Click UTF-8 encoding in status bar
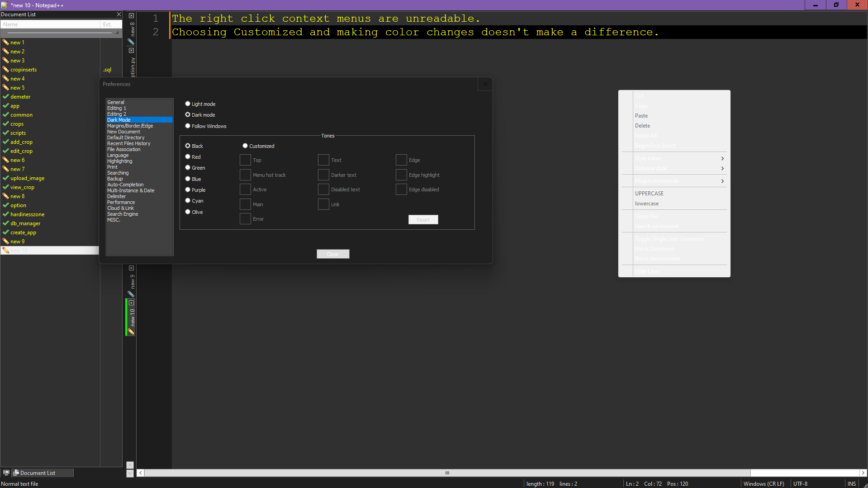The image size is (868, 488). coord(801,483)
